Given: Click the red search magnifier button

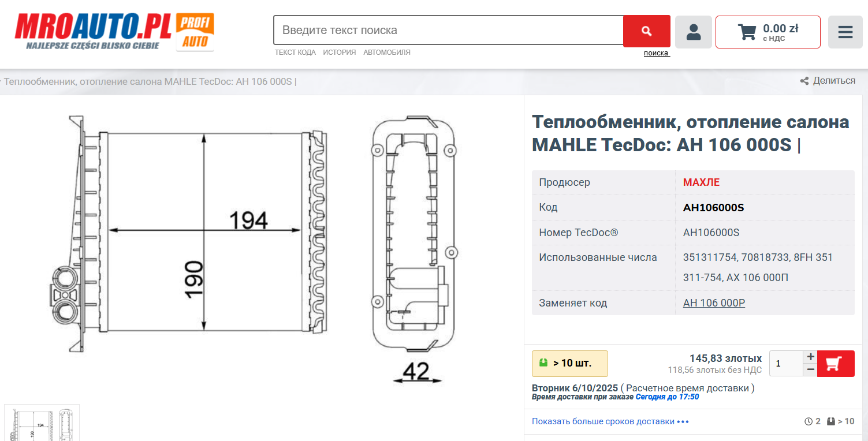Looking at the screenshot, I should coord(646,31).
